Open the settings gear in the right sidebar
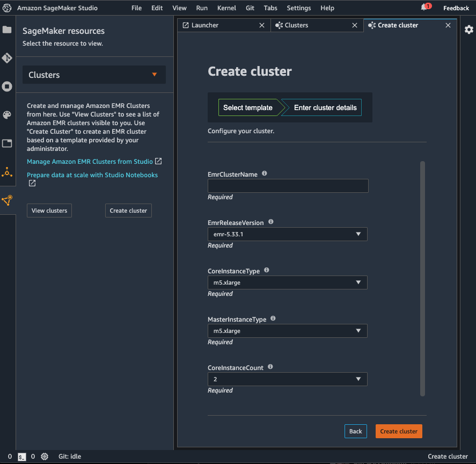476x464 pixels. point(468,30)
